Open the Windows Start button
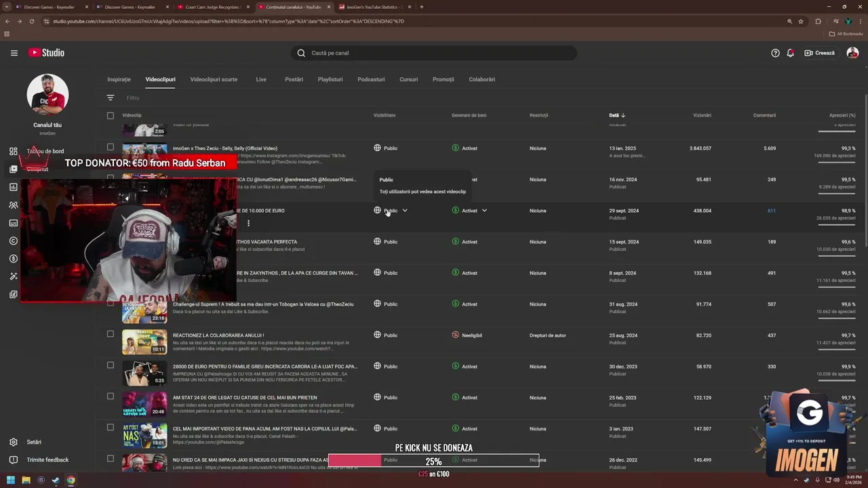868x488 pixels. [x=11, y=481]
